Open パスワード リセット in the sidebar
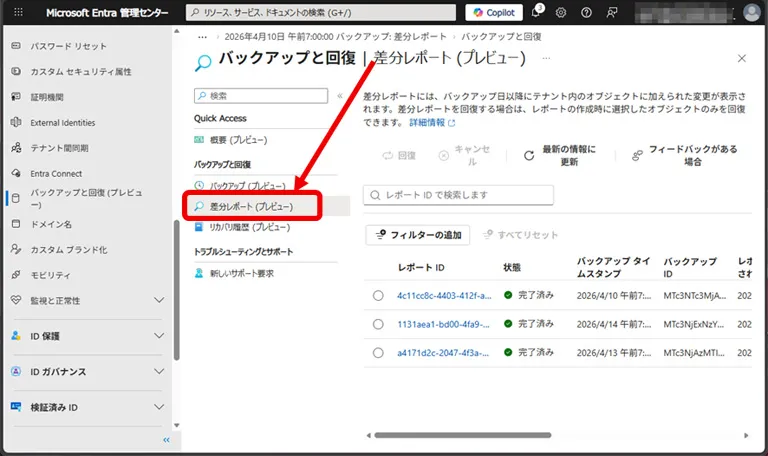 click(x=68, y=46)
